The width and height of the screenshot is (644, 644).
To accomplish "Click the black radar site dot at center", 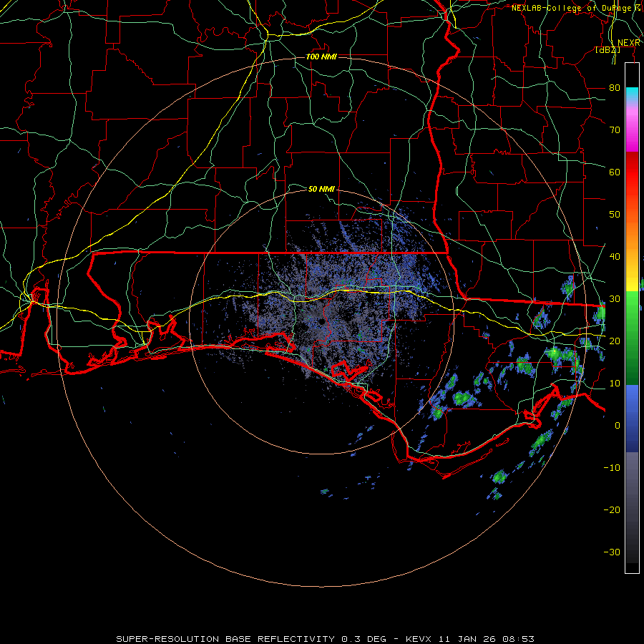I will [x=321, y=322].
